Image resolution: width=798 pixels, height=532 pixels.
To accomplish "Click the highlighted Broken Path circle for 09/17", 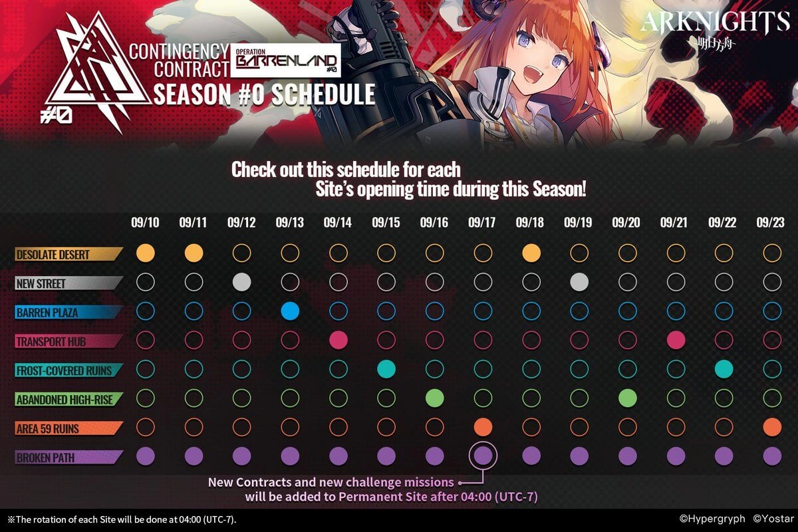I will (x=483, y=456).
